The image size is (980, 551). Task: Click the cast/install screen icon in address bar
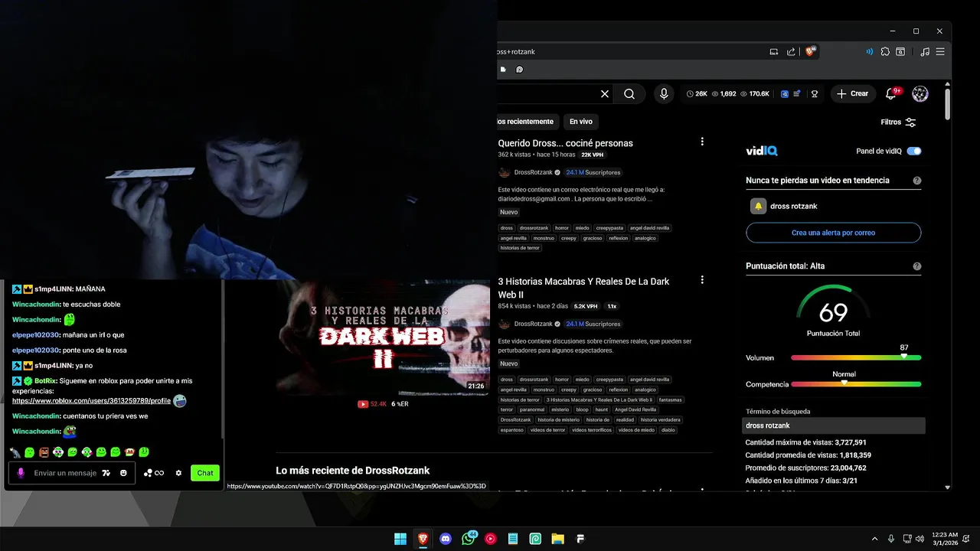[773, 51]
